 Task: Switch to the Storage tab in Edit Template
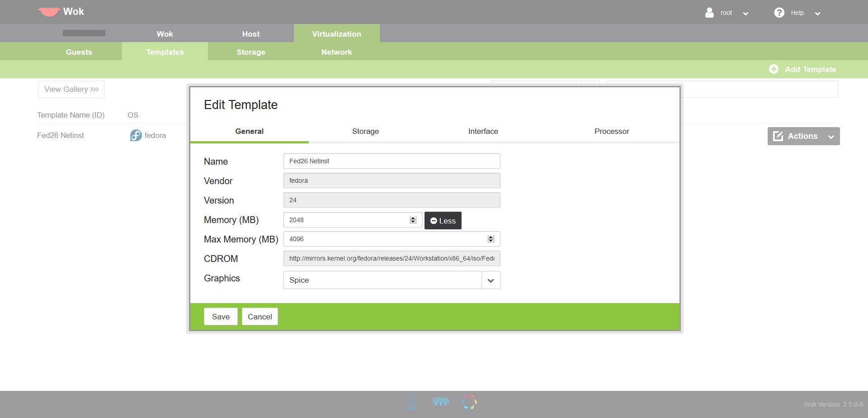[x=365, y=131]
